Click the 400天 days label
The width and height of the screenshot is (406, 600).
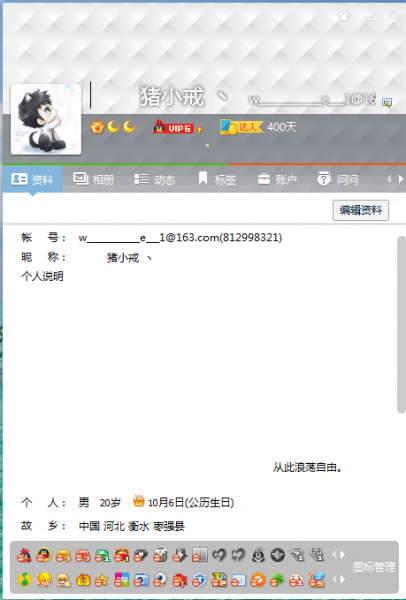282,127
